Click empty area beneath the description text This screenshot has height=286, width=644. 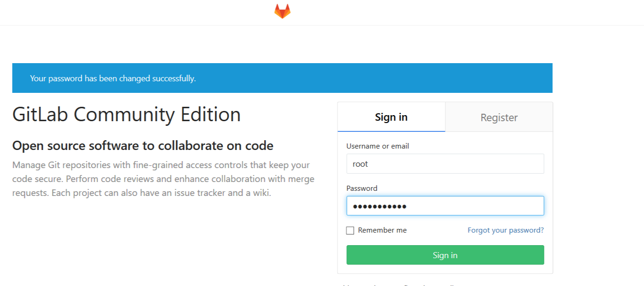[163, 241]
